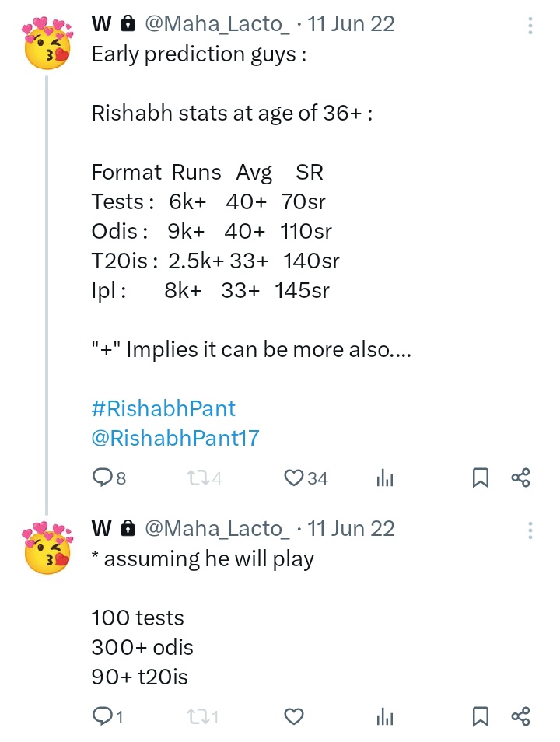Viewport: 560px width, 742px height.
Task: Bookmark the Early prediction tweet
Action: 481,478
